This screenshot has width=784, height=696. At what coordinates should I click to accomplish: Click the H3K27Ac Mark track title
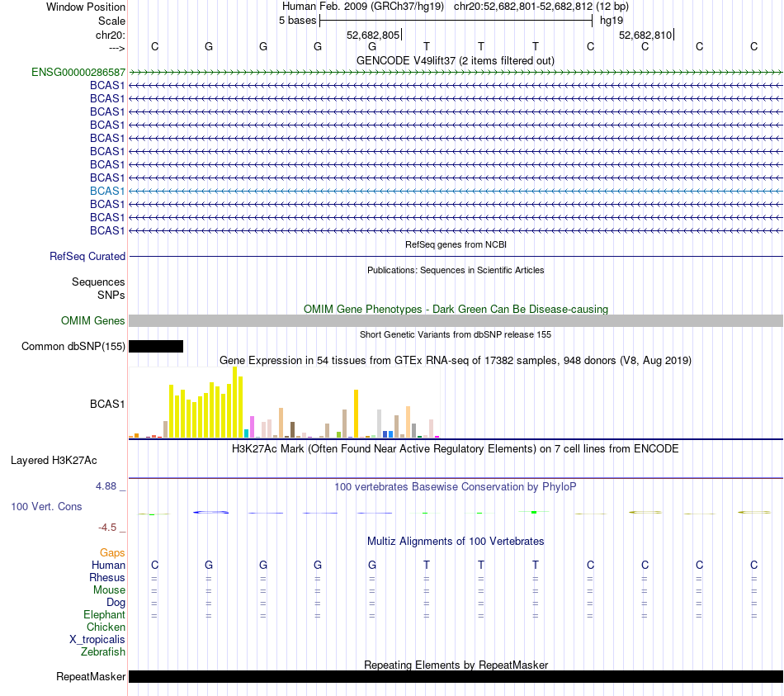(456, 449)
